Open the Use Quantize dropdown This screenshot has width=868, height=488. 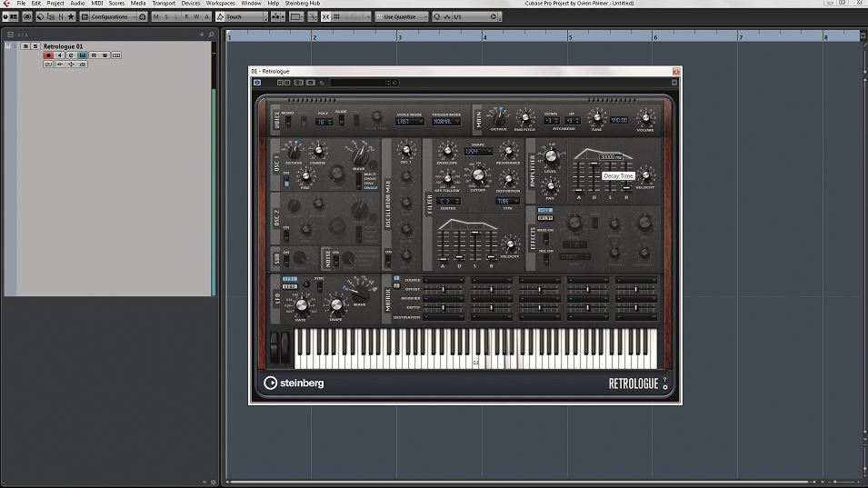[x=403, y=16]
